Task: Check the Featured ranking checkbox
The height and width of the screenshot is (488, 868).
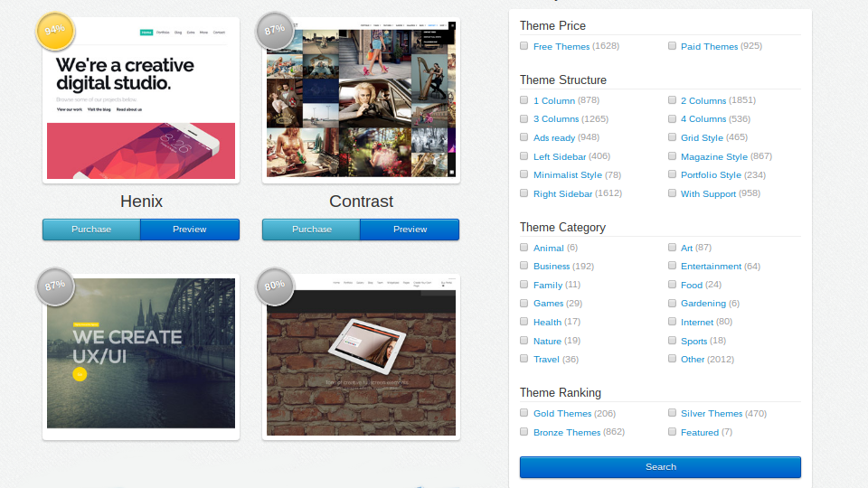Action: [672, 432]
